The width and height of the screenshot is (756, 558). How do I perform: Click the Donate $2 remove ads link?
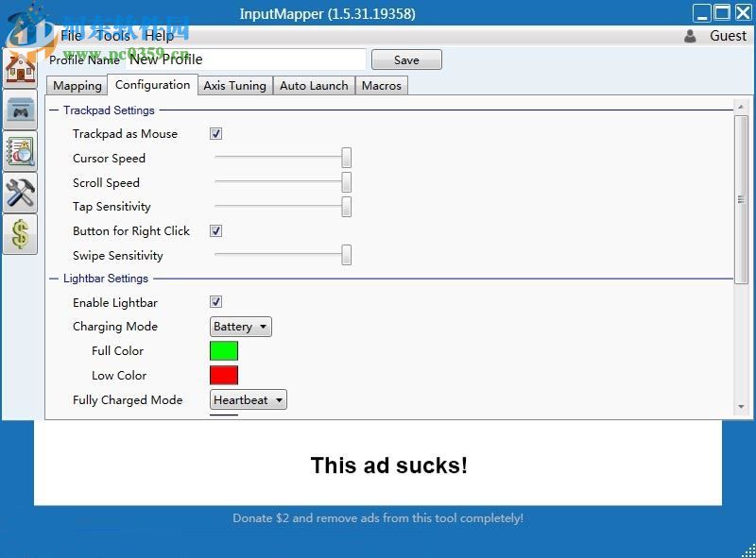[377, 518]
